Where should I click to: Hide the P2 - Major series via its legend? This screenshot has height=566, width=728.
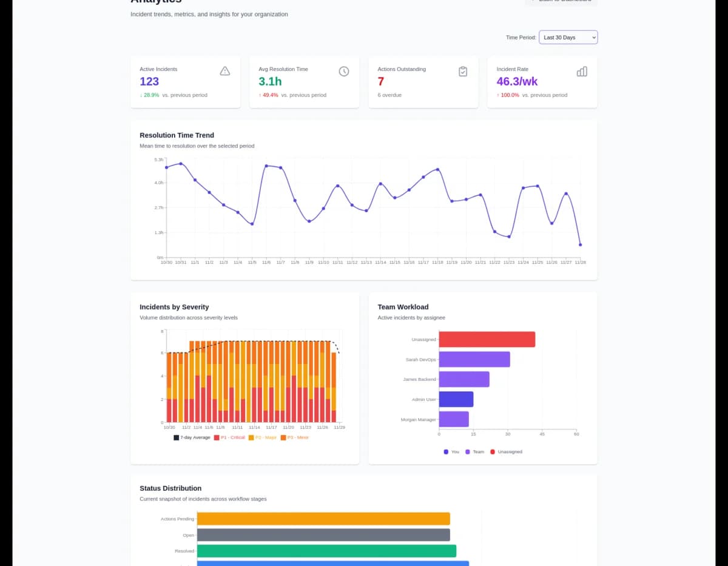(263, 437)
